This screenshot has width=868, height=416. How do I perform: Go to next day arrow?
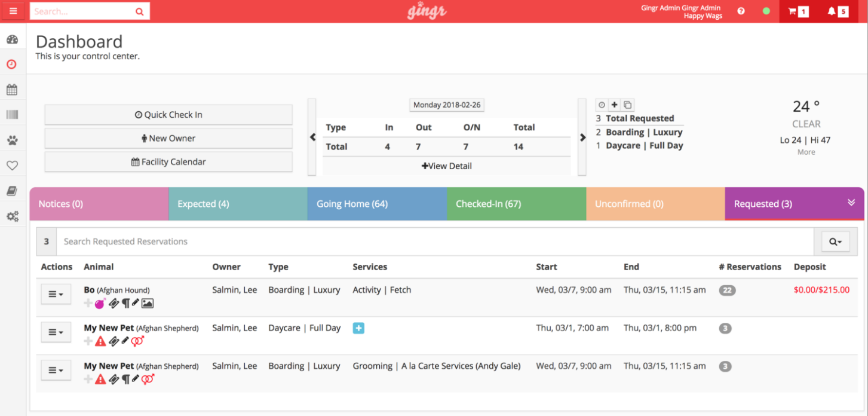click(582, 137)
